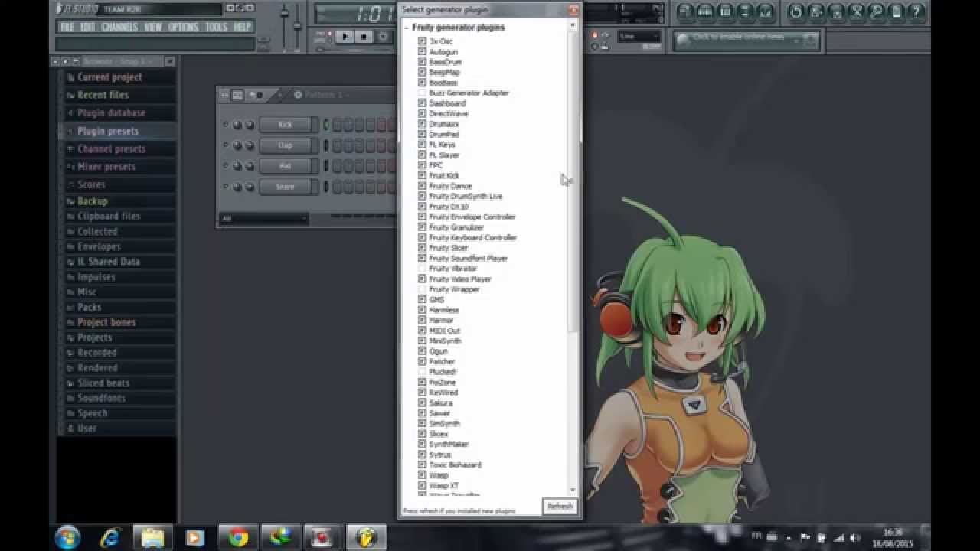Viewport: 980px width, 551px height.
Task: Open the TOOLS menu
Action: [x=216, y=27]
